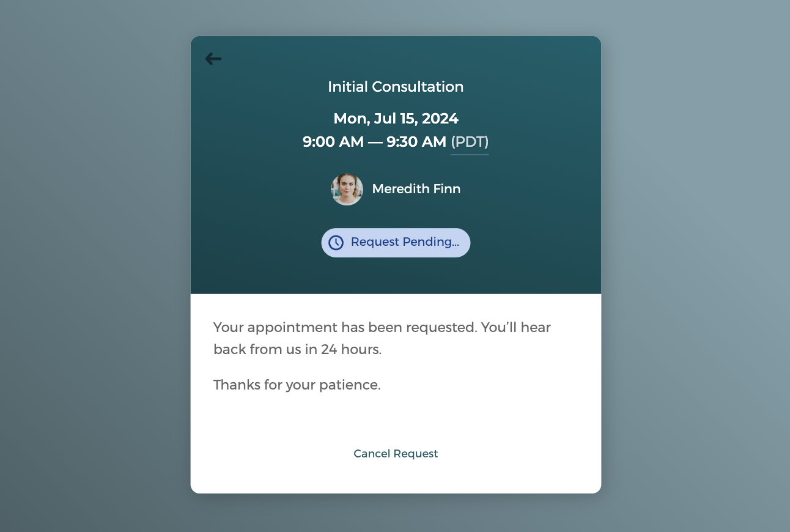Click the Mon, Jul 15, 2024 date heading
Viewport: 790px width, 532px height.
[396, 118]
